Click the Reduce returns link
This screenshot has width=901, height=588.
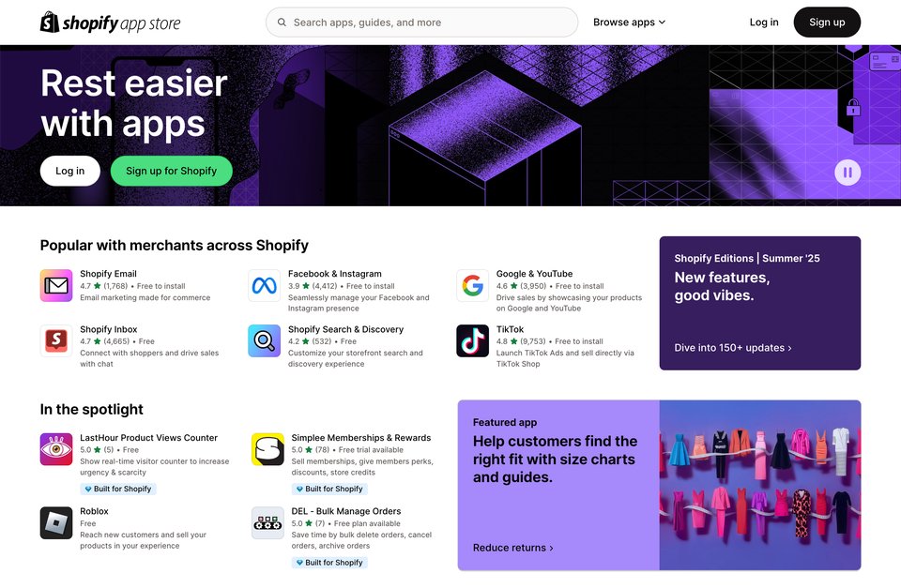pyautogui.click(x=513, y=548)
